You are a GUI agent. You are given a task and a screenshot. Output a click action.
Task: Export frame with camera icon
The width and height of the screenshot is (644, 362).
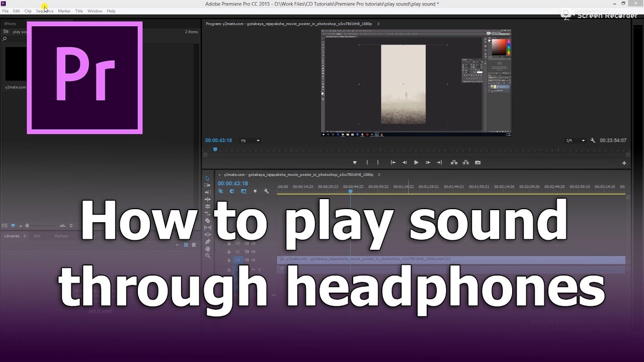(477, 162)
